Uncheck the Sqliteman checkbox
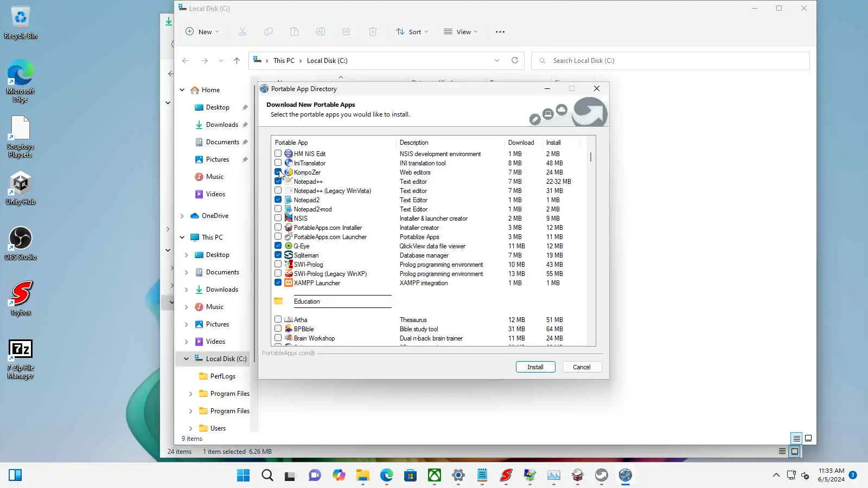 [x=278, y=255]
